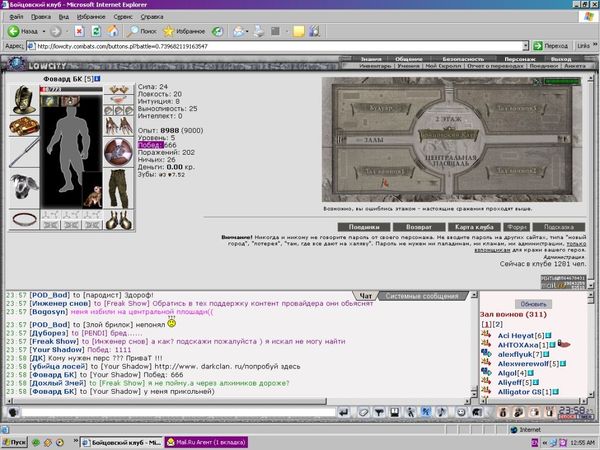Click the Windows Пуск start button
The width and height of the screenshot is (600, 450).
pos(15,442)
